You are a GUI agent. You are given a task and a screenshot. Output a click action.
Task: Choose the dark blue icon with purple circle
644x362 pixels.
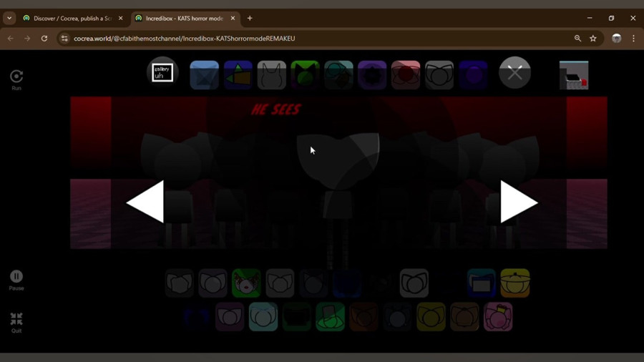coord(473,75)
